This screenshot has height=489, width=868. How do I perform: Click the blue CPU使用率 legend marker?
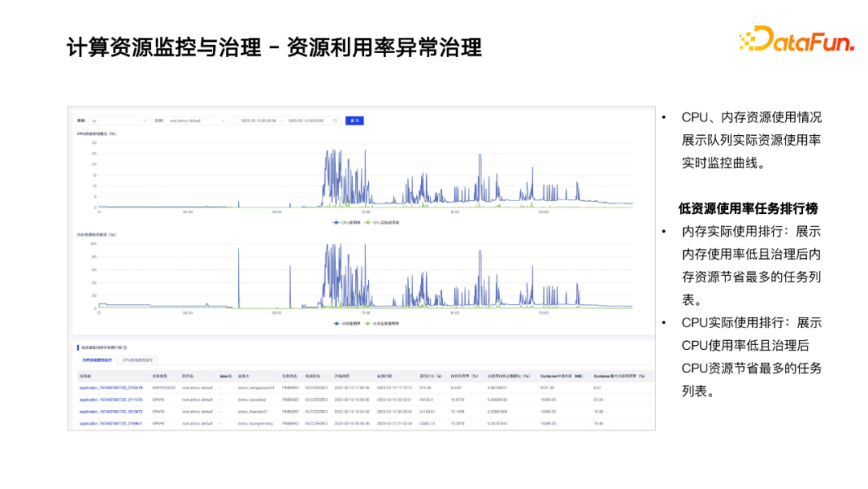[337, 222]
